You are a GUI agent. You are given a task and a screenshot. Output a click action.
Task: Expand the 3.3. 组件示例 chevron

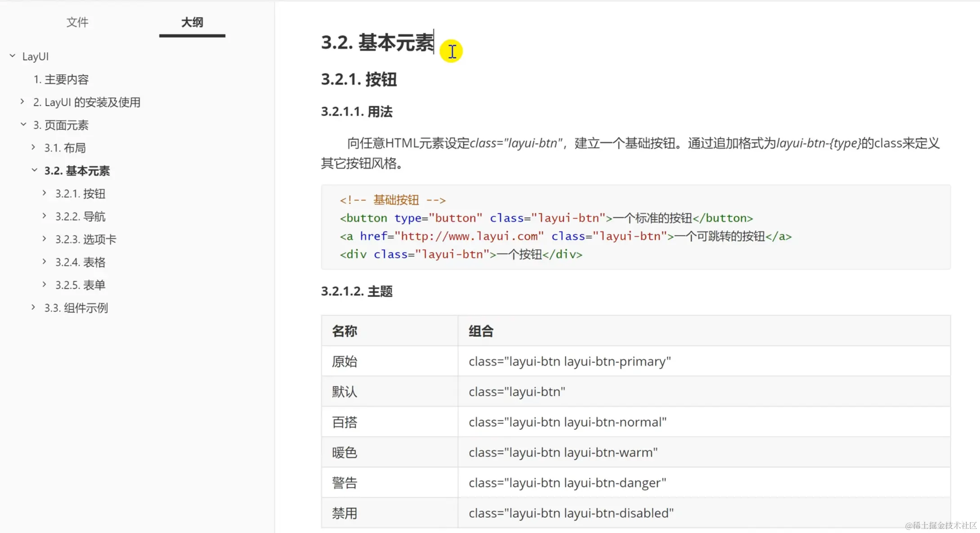(x=33, y=307)
